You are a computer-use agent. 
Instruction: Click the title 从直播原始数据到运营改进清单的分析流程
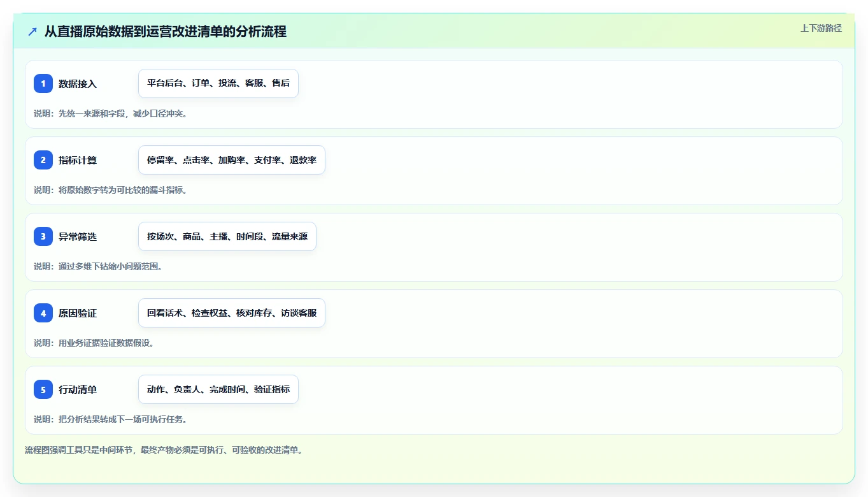166,31
